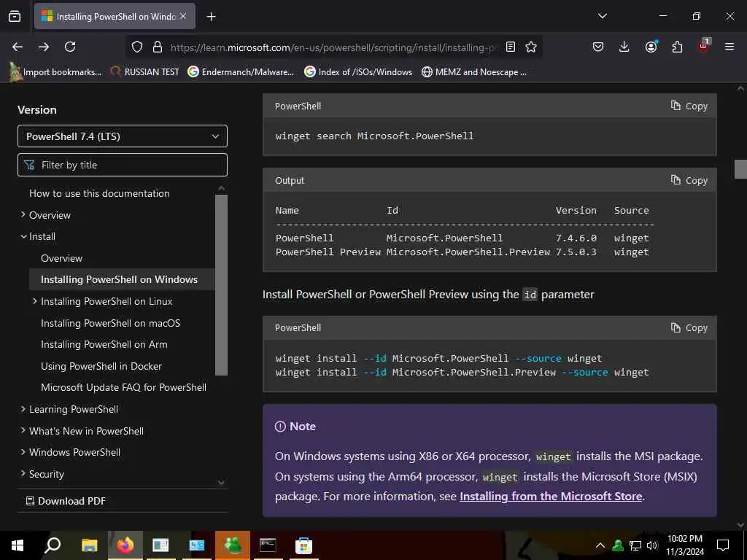Open the network tray icon
747x560 pixels.
point(635,545)
